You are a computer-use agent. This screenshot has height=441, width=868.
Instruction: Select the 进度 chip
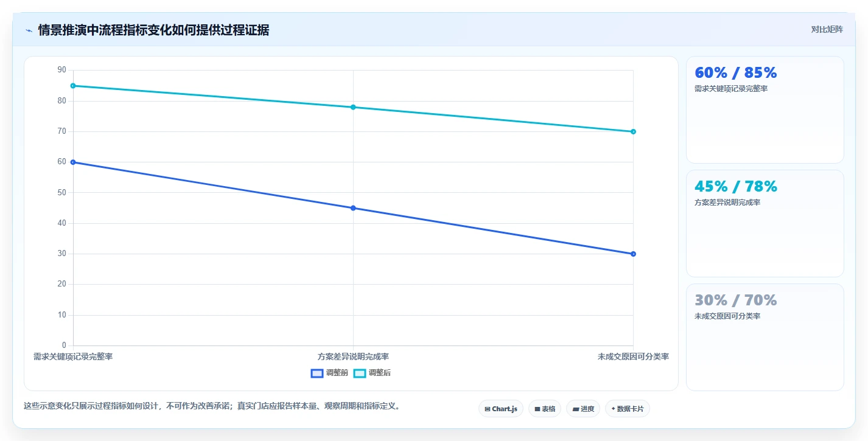(583, 409)
